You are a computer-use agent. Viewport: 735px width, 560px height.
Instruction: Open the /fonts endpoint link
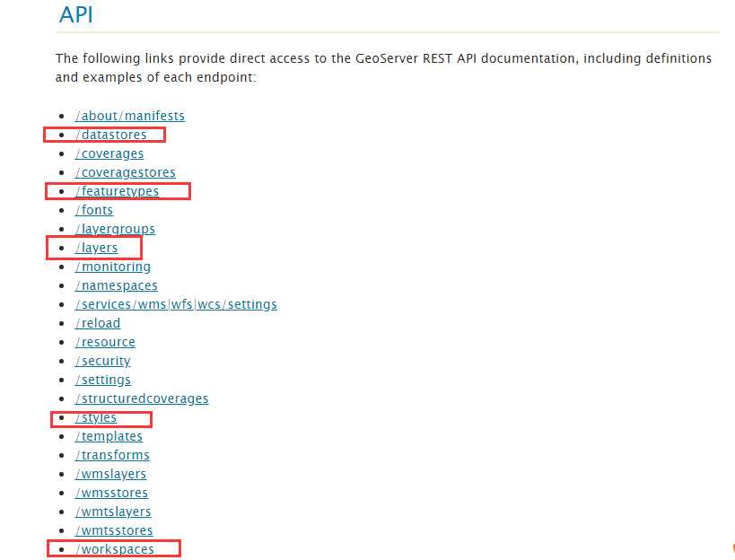click(x=93, y=210)
